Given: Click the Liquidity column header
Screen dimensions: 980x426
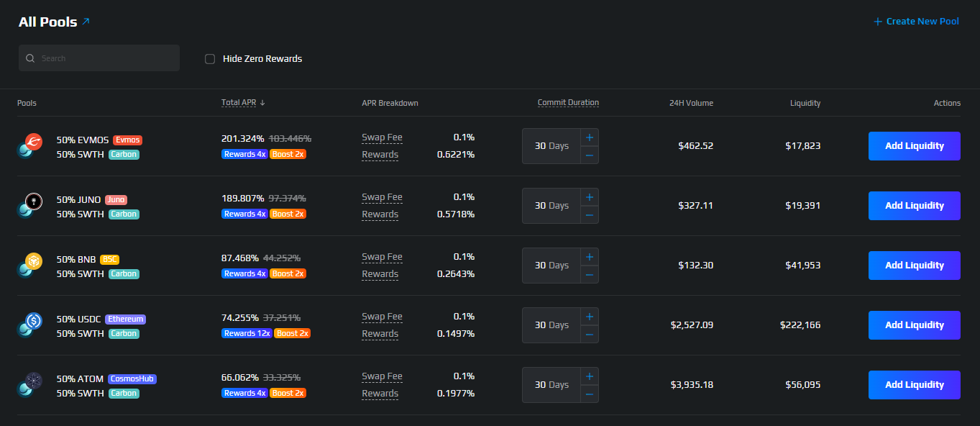Looking at the screenshot, I should pyautogui.click(x=805, y=103).
